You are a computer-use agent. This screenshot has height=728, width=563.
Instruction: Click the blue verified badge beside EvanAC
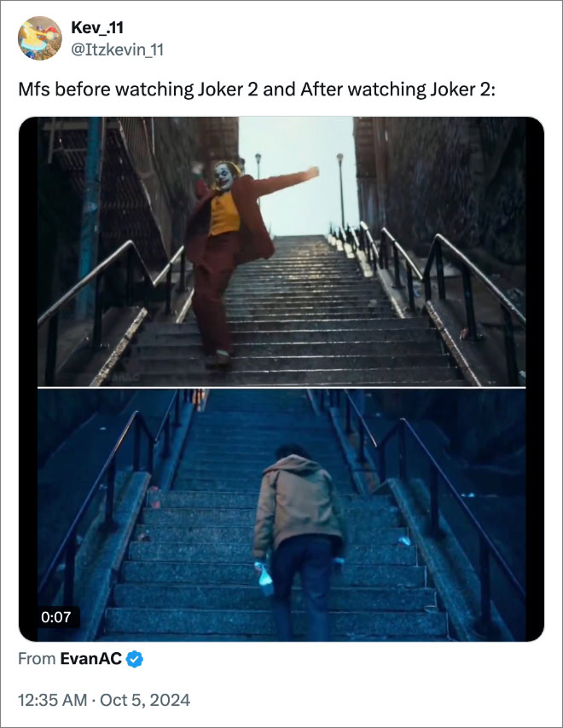pos(135,659)
